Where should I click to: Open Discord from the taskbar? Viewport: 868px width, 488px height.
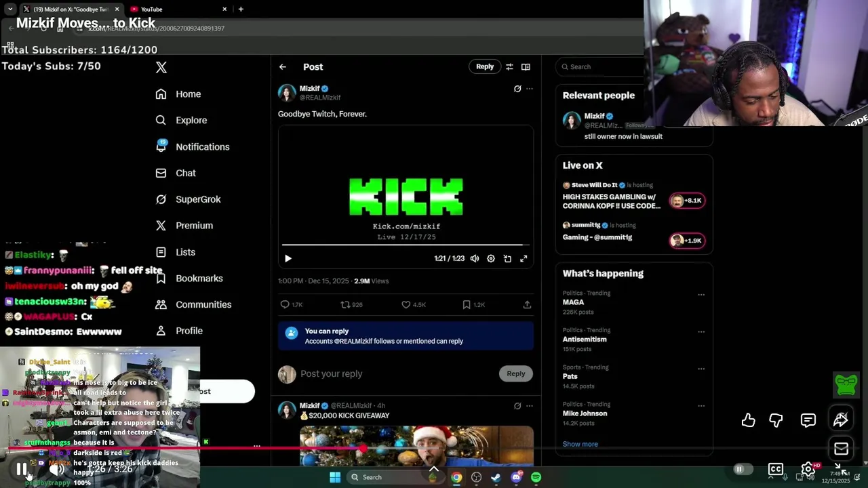[x=516, y=477]
